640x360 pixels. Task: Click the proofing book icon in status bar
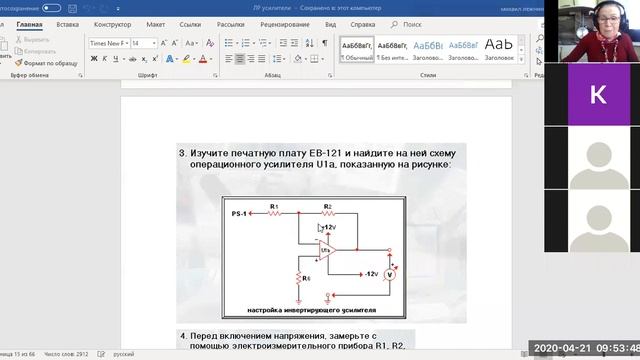click(101, 354)
